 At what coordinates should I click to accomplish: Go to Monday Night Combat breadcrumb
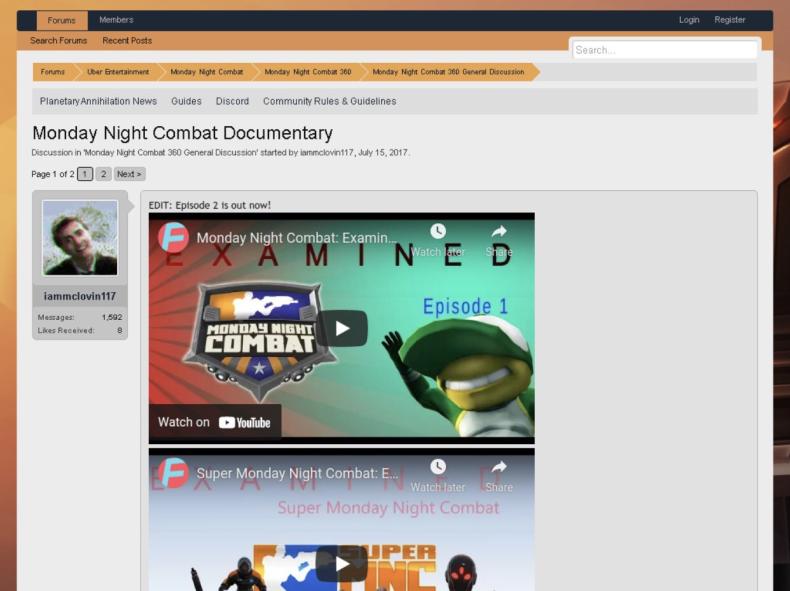coord(207,72)
